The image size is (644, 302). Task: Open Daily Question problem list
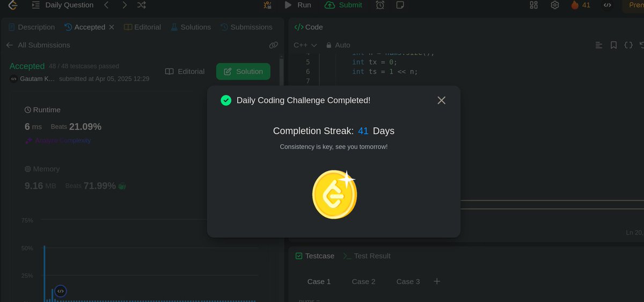click(x=63, y=5)
